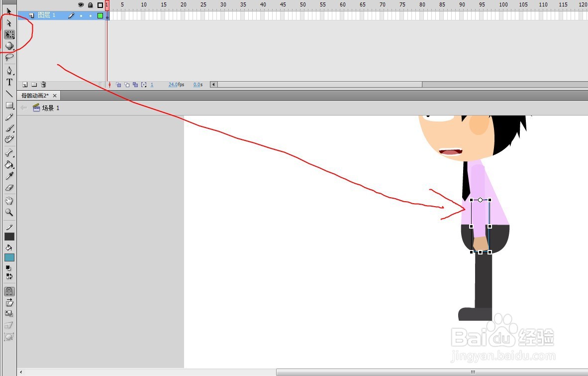Viewport: 588px width, 376px height.
Task: Select the Pen tool
Action: [9, 71]
